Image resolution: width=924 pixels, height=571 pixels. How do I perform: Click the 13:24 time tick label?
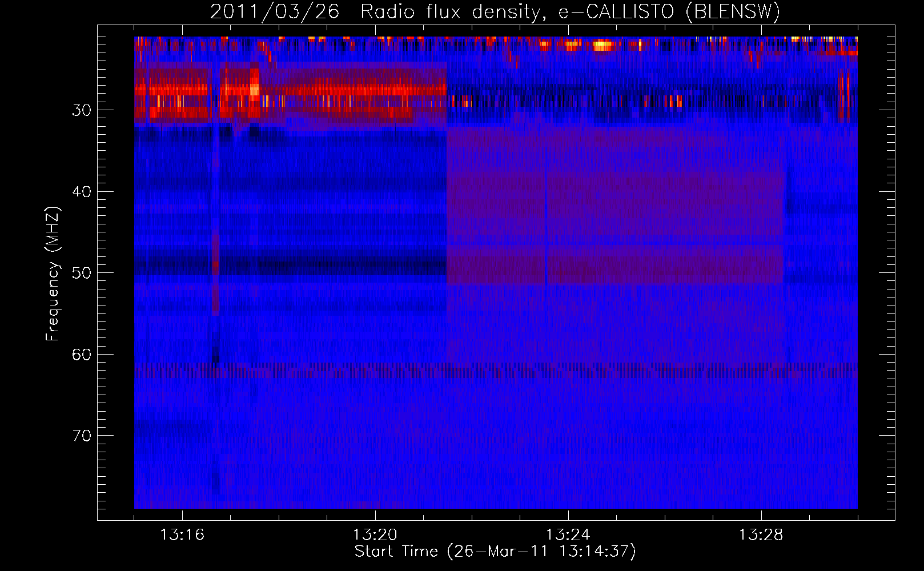[568, 535]
